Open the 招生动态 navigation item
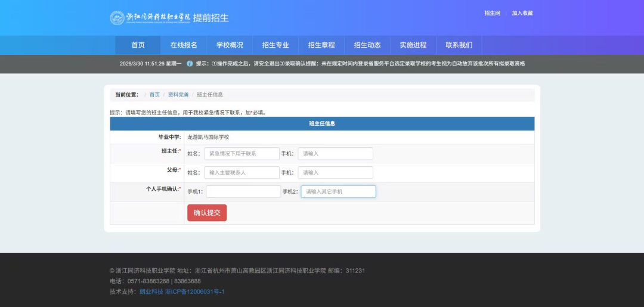This screenshot has width=644, height=307. 367,45
